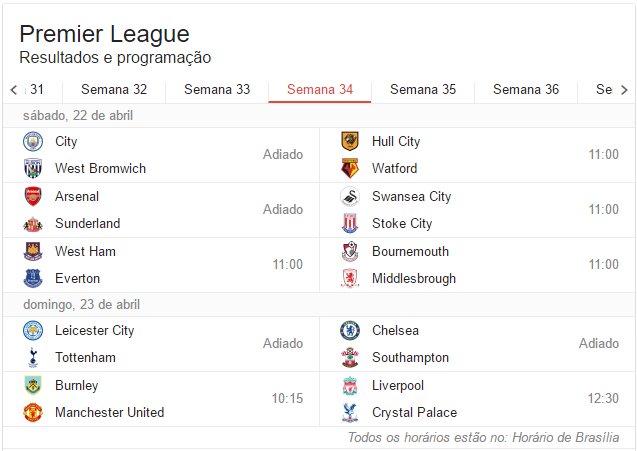
Task: Click the Arsenal club crest icon
Action: [33, 197]
